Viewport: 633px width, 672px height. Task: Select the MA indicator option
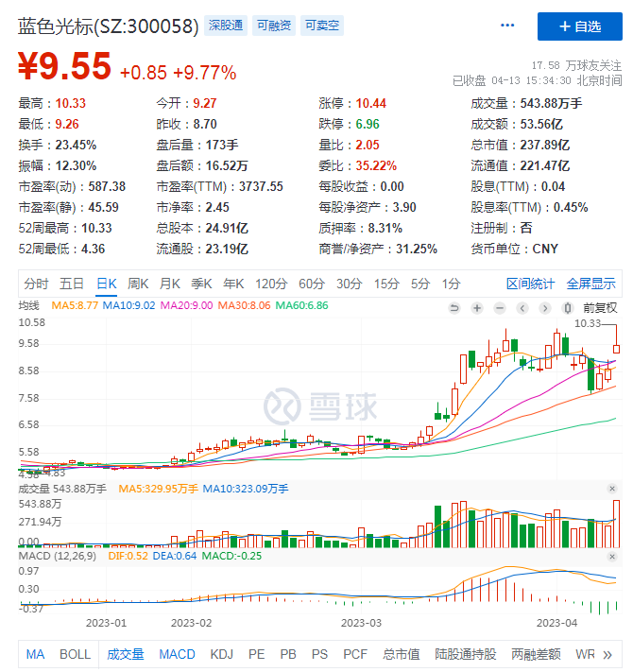(35, 655)
